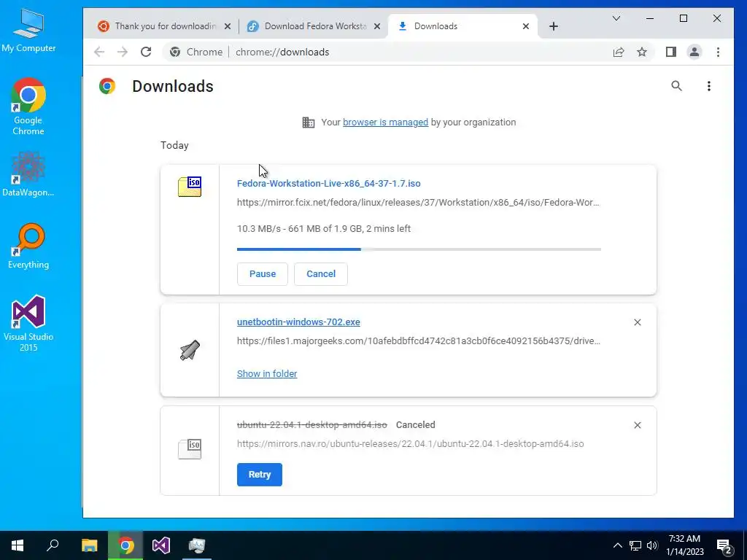
Task: Open the side panel icon
Action: click(671, 52)
